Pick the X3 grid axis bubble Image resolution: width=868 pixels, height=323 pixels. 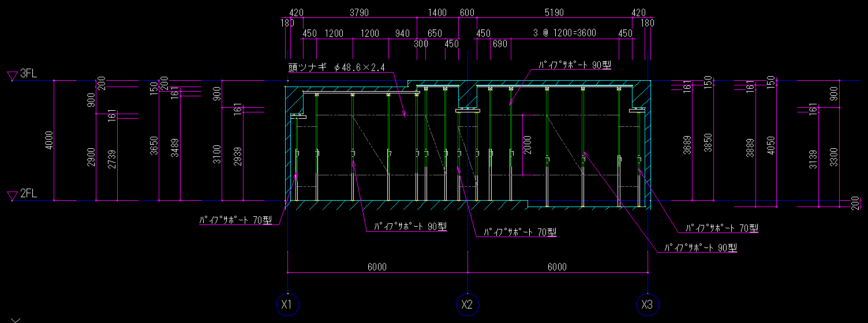click(647, 304)
